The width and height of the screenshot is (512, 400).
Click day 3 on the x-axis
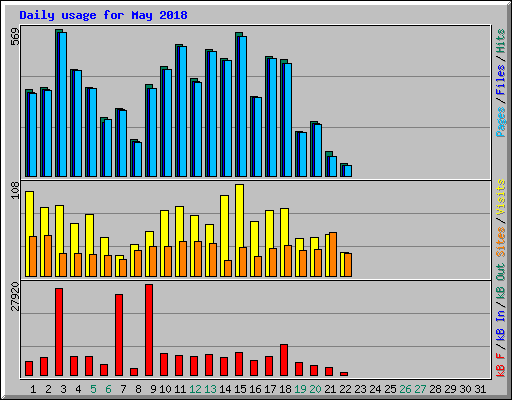coord(63,389)
